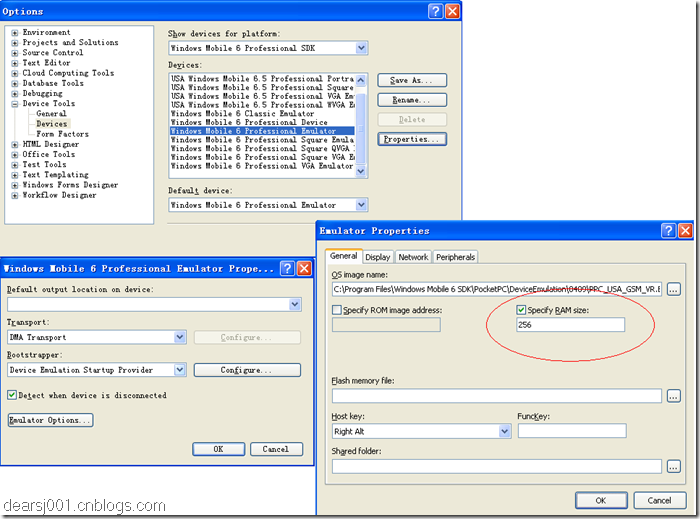Select Workflow Designer tree item
Screen dimensions: 700x519
click(59, 195)
